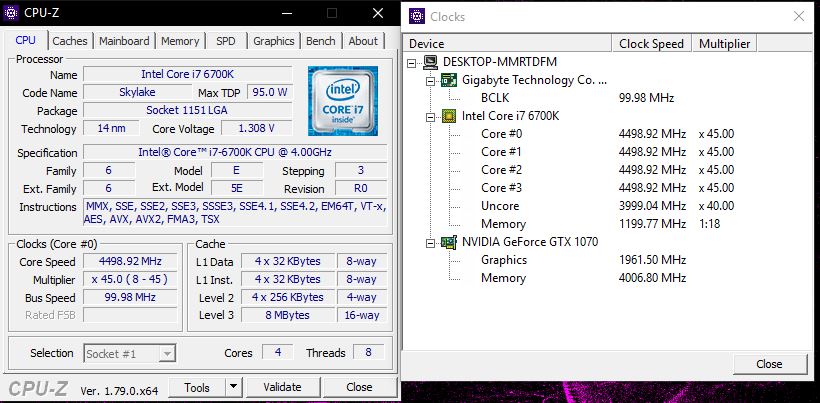Select the Uncore tree row
820x403 pixels.
click(500, 206)
